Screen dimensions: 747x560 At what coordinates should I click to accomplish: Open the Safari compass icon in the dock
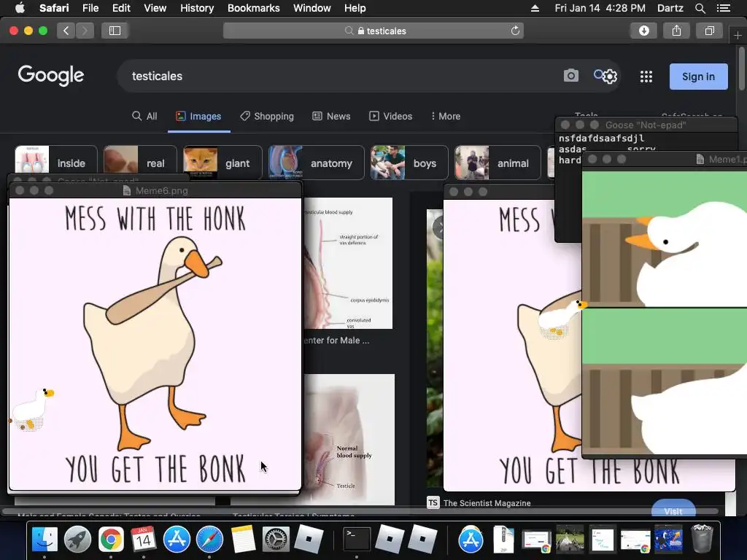tap(209, 540)
